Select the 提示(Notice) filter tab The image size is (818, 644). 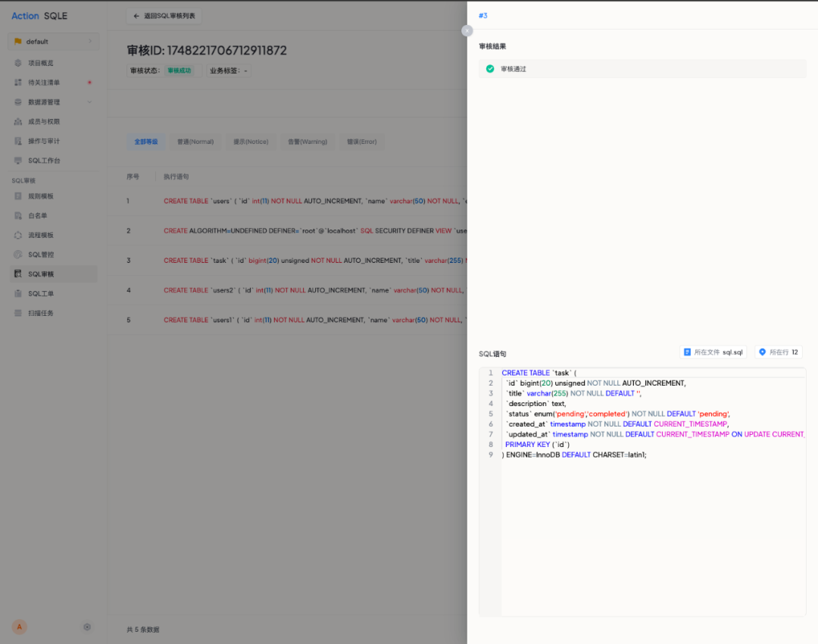pos(251,142)
